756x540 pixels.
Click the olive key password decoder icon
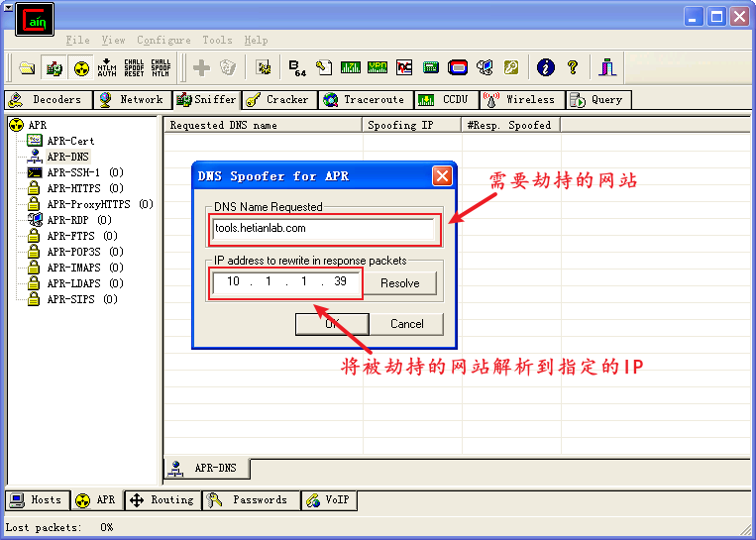(511, 67)
